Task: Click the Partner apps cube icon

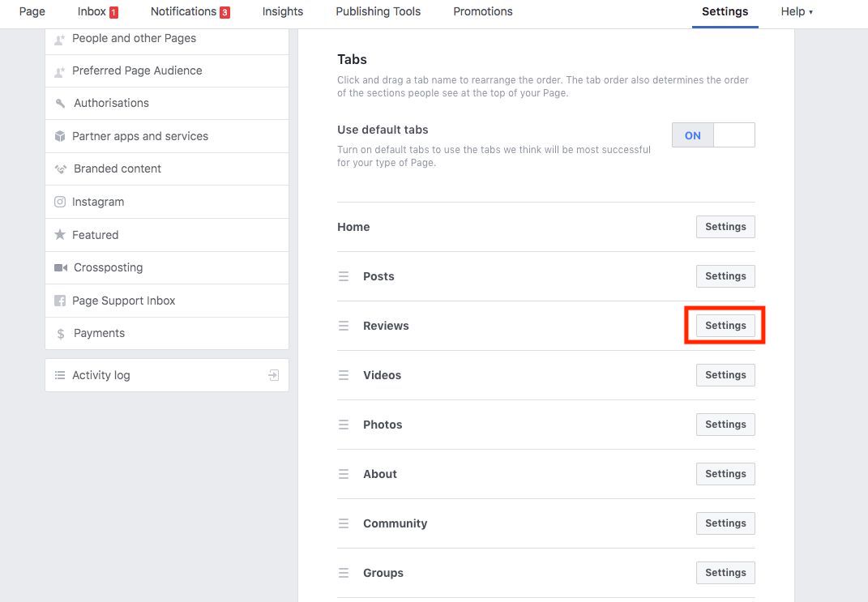Action: 60,136
